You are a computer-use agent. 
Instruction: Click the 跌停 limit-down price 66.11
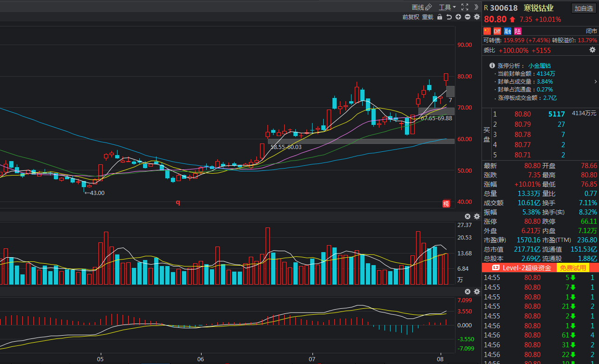click(x=589, y=221)
